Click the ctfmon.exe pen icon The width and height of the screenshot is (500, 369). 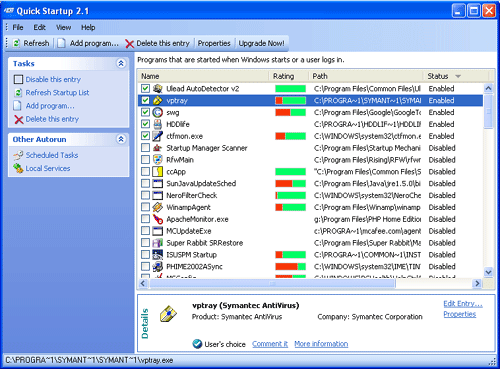[158, 136]
